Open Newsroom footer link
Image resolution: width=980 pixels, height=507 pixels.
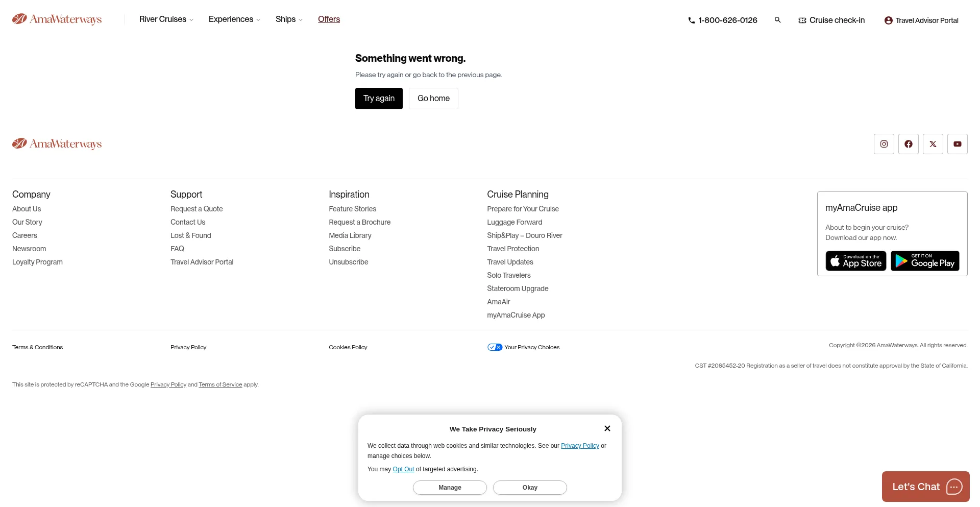click(x=29, y=249)
